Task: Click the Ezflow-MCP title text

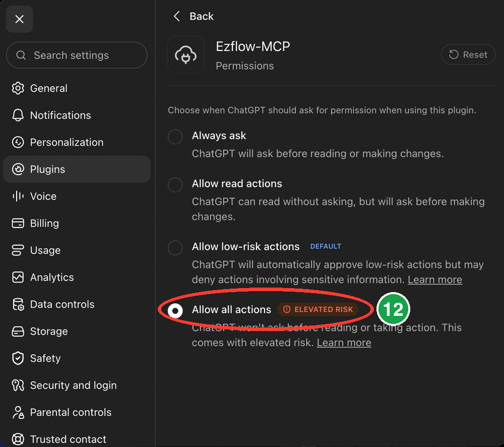Action: click(x=253, y=46)
